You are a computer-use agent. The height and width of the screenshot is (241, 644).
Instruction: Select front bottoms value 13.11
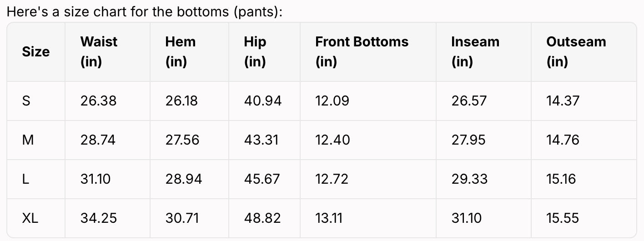pyautogui.click(x=328, y=218)
